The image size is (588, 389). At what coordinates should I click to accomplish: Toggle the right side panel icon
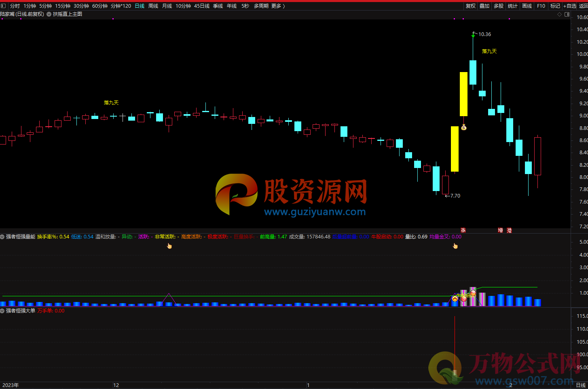click(567, 14)
